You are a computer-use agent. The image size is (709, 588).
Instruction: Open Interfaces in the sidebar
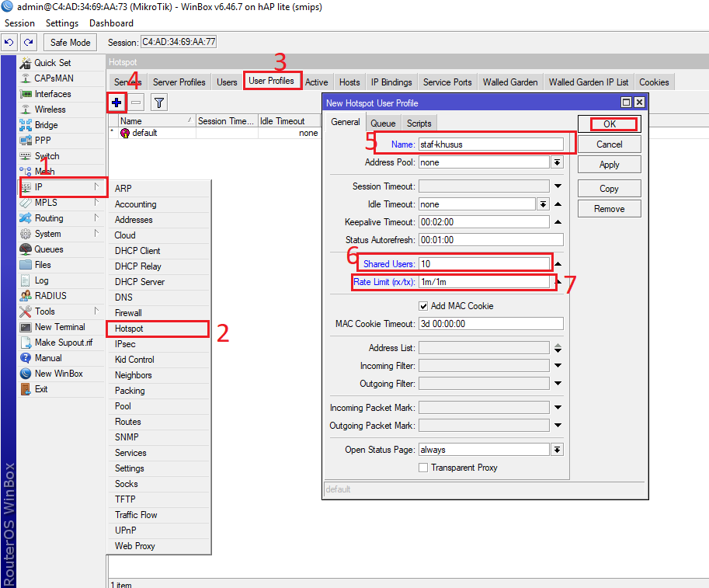pyautogui.click(x=53, y=94)
